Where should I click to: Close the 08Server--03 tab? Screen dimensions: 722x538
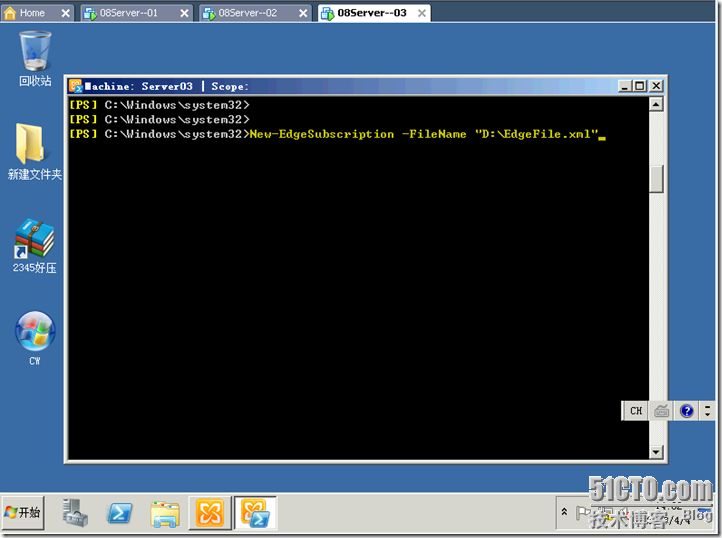coord(422,13)
